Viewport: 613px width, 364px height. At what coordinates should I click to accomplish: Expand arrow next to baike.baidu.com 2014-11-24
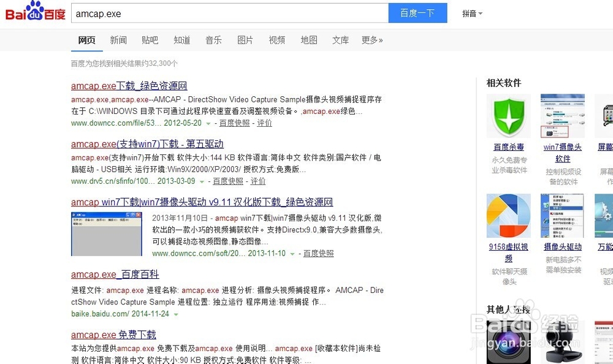tap(176, 314)
